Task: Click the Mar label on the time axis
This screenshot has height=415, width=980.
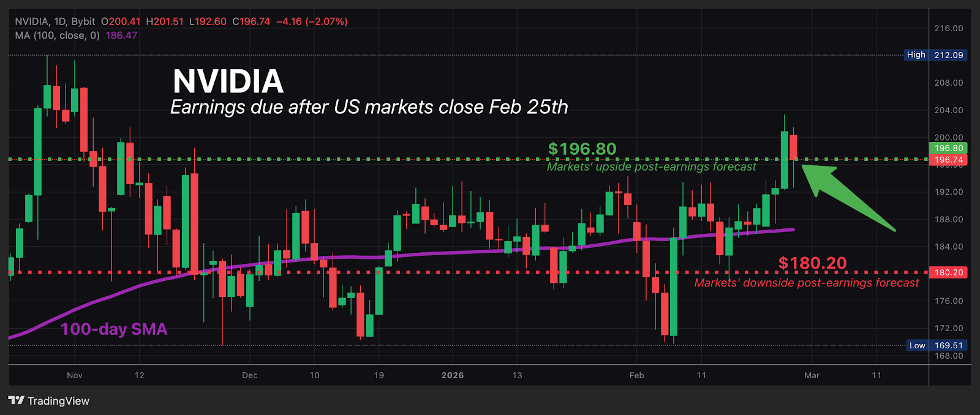Action: click(812, 375)
